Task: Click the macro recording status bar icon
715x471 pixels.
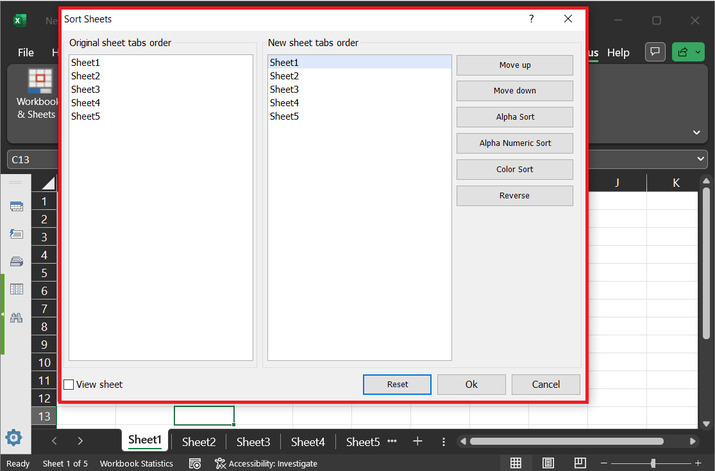Action: tap(195, 463)
